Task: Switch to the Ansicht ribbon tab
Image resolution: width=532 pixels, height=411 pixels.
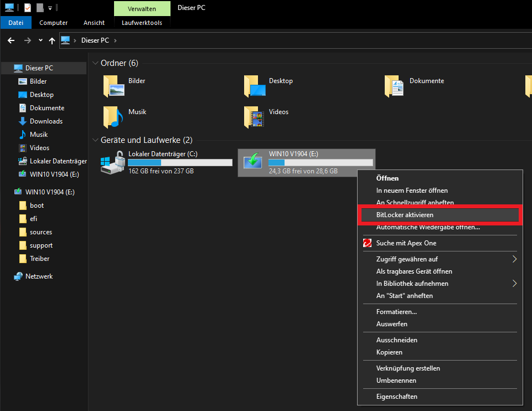Action: (94, 23)
